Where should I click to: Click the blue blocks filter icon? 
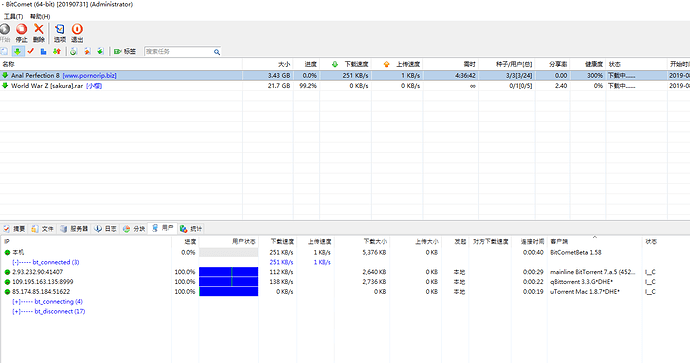pyautogui.click(x=44, y=51)
